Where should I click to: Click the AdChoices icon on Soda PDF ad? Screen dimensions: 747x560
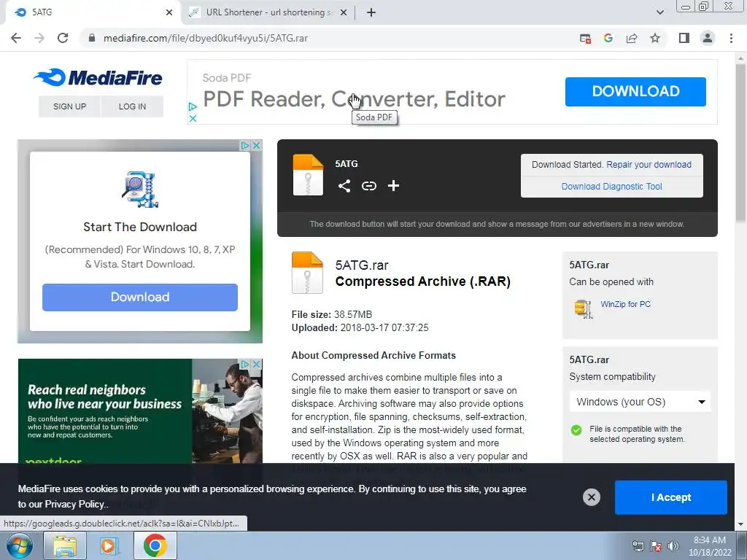(x=193, y=106)
